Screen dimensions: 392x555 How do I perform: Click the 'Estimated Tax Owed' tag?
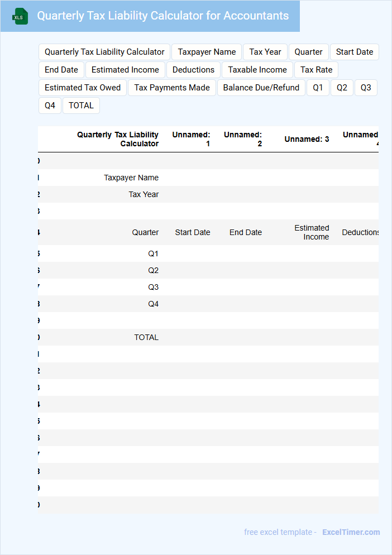tap(83, 88)
